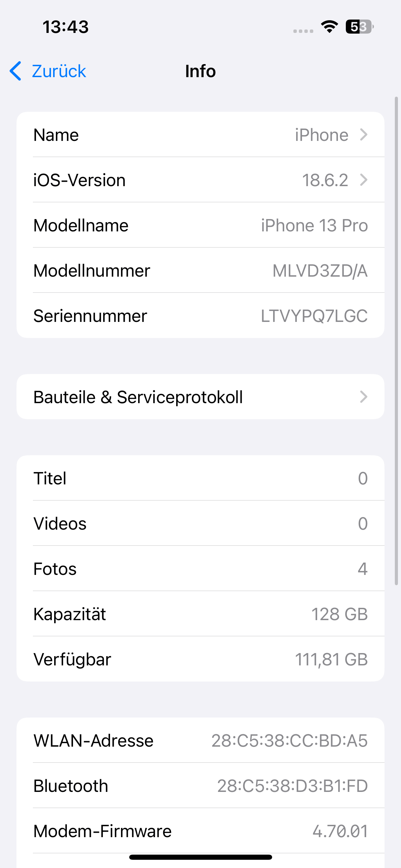Tap the battery level indicator
Screen dimensions: 401x868
point(359,27)
